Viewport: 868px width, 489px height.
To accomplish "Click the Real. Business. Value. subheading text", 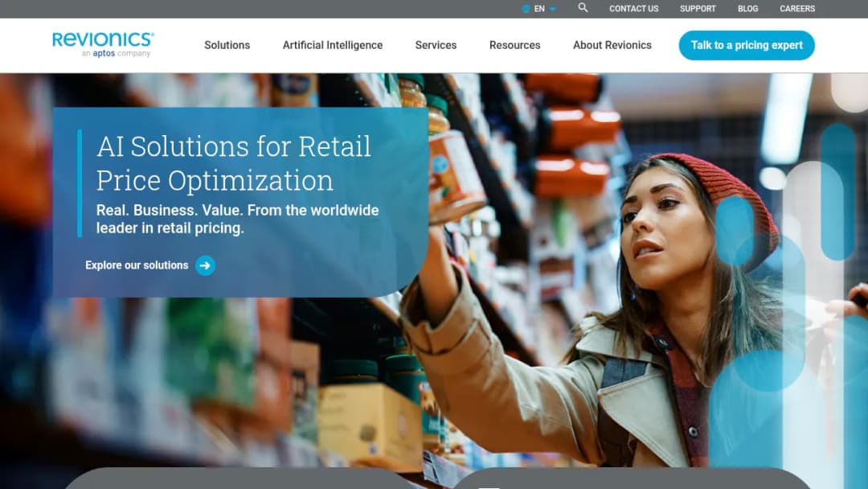I will pyautogui.click(x=237, y=220).
